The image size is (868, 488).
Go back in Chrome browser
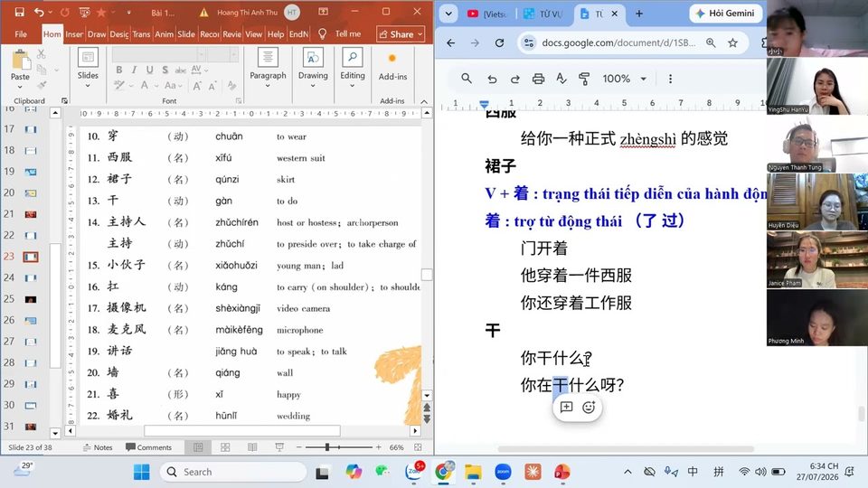450,42
